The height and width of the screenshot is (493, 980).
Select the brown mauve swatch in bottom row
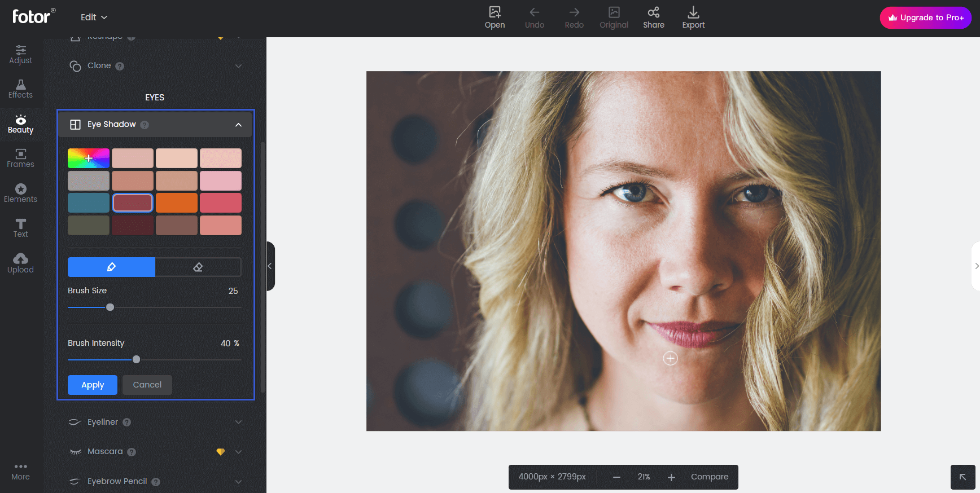click(177, 225)
